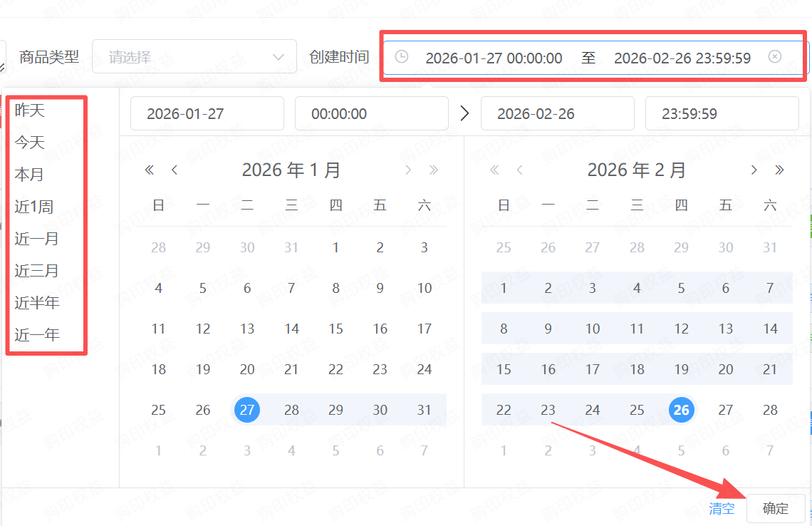The height and width of the screenshot is (526, 812).
Task: Pick the 近一年 quick range
Action: click(37, 334)
